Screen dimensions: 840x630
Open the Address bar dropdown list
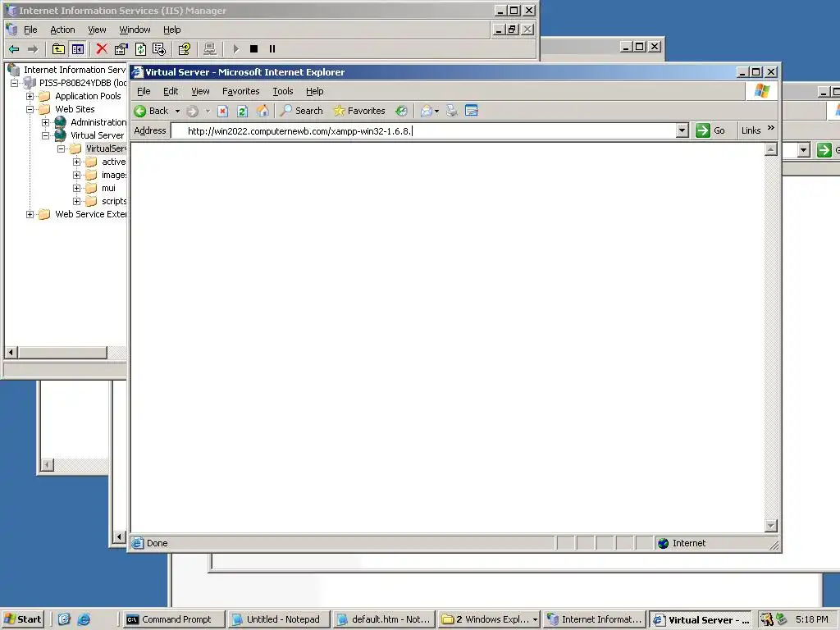coord(682,130)
